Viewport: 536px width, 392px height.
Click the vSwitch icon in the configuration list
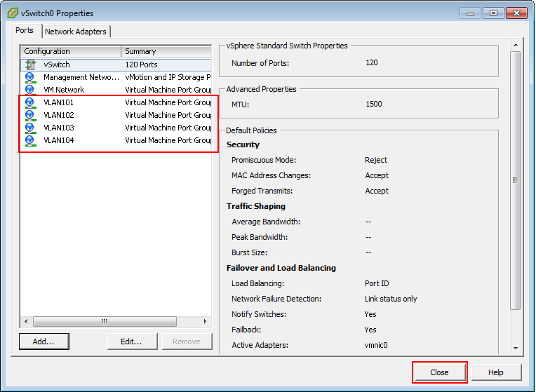[x=30, y=65]
